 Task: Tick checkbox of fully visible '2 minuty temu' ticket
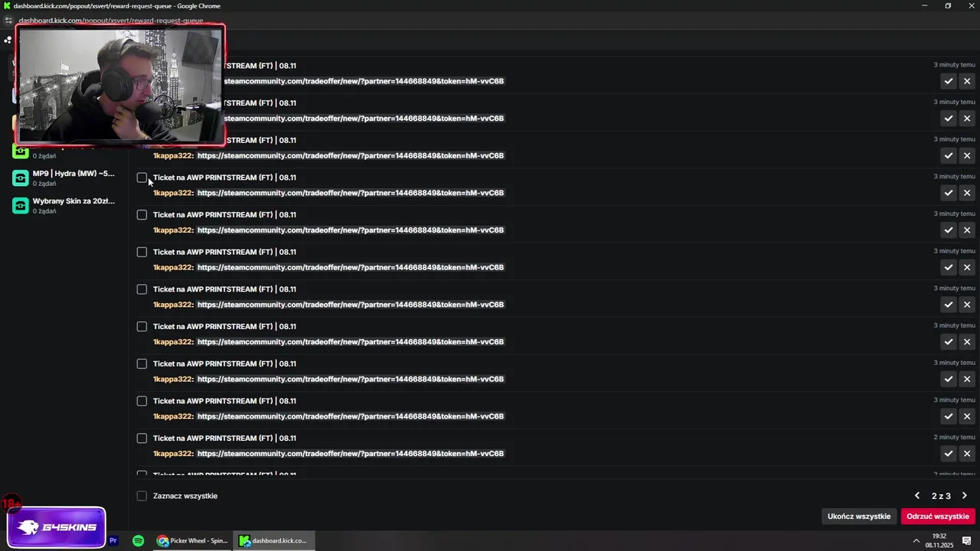click(142, 439)
